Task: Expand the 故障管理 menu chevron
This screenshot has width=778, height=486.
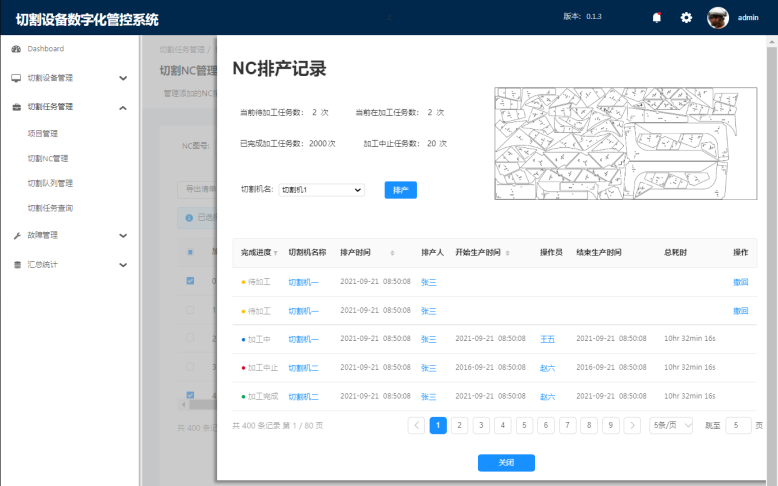Action: coord(123,236)
